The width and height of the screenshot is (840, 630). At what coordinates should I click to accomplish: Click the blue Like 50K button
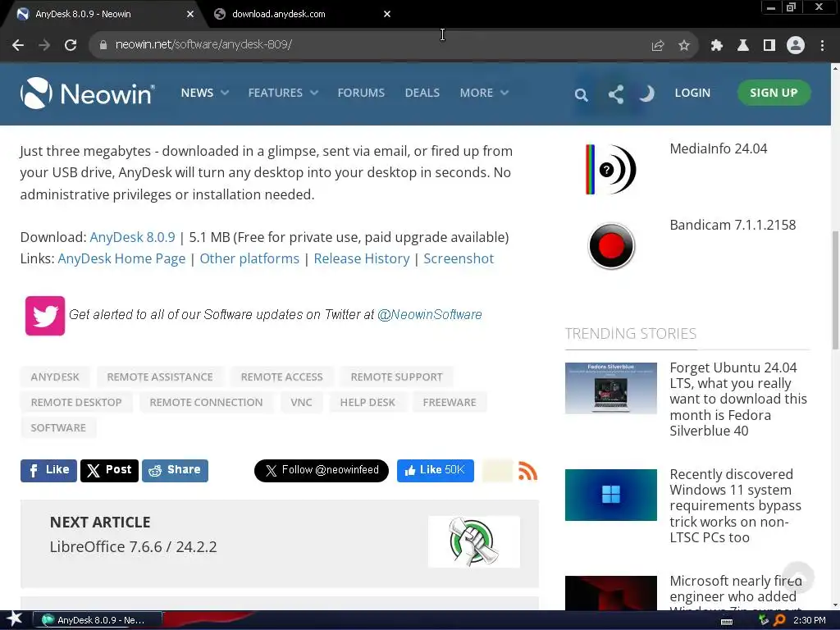(436, 470)
